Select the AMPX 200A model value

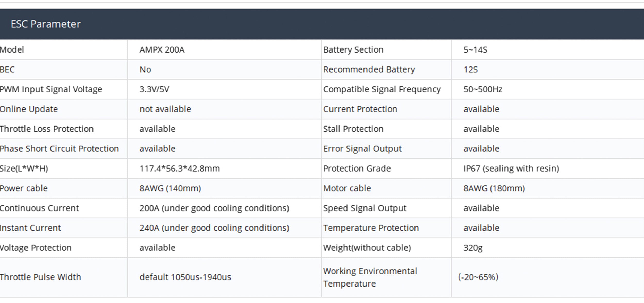pyautogui.click(x=162, y=50)
